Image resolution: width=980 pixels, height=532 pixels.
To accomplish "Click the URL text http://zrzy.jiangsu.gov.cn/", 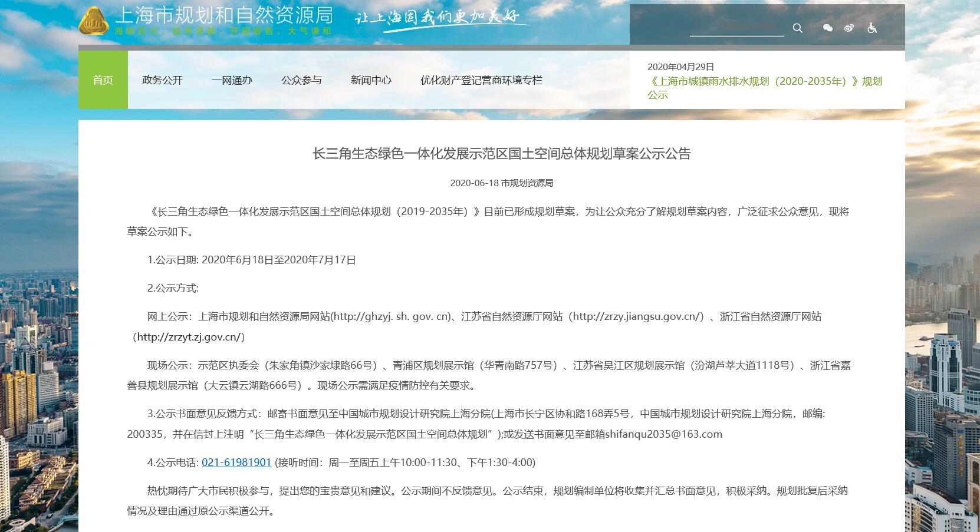I will pyautogui.click(x=637, y=316).
